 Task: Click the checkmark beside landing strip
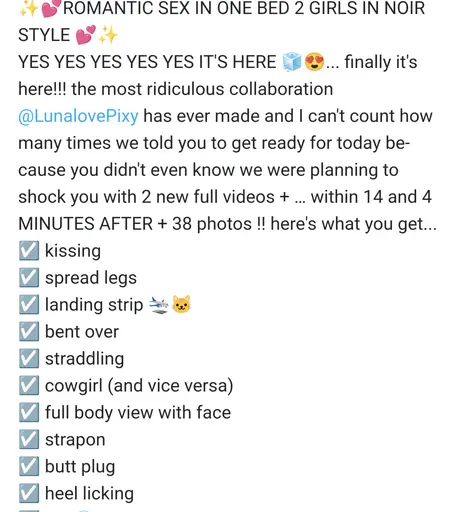click(x=29, y=304)
